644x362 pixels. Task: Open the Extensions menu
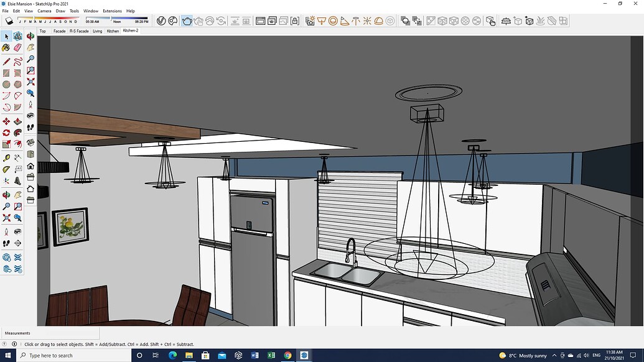(x=112, y=11)
